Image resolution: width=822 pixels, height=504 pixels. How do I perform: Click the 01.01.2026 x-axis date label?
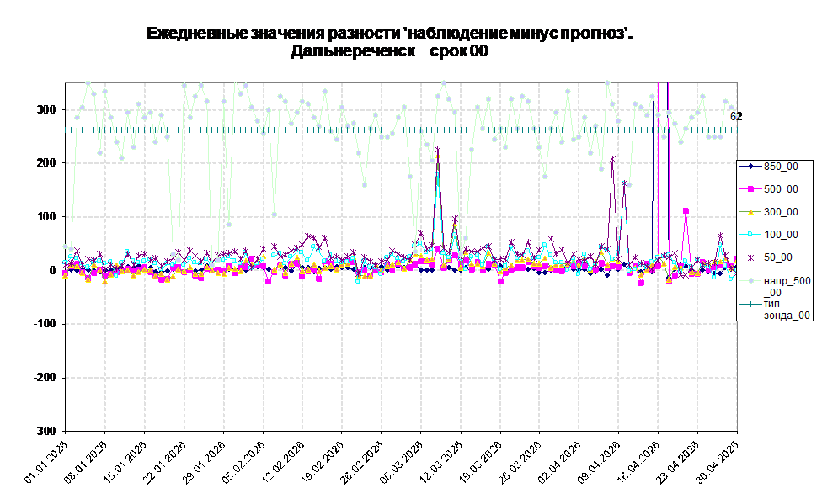[x=47, y=462]
